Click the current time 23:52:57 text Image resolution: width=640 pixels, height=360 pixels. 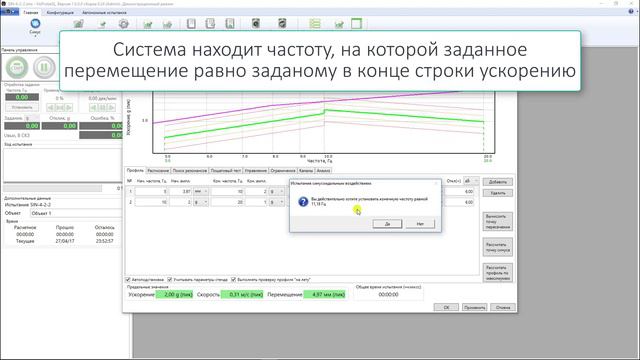(x=104, y=241)
